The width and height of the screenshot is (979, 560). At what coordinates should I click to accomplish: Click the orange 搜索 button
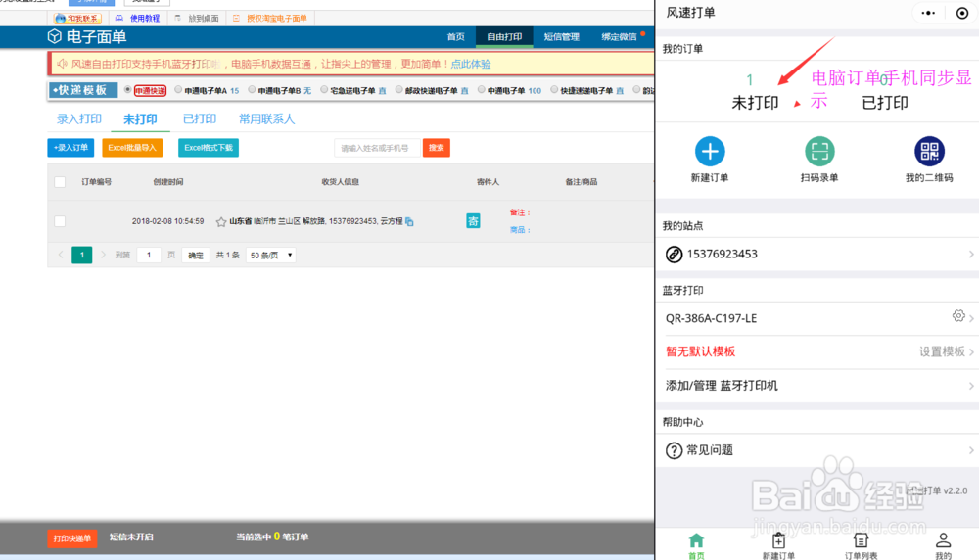click(x=437, y=148)
